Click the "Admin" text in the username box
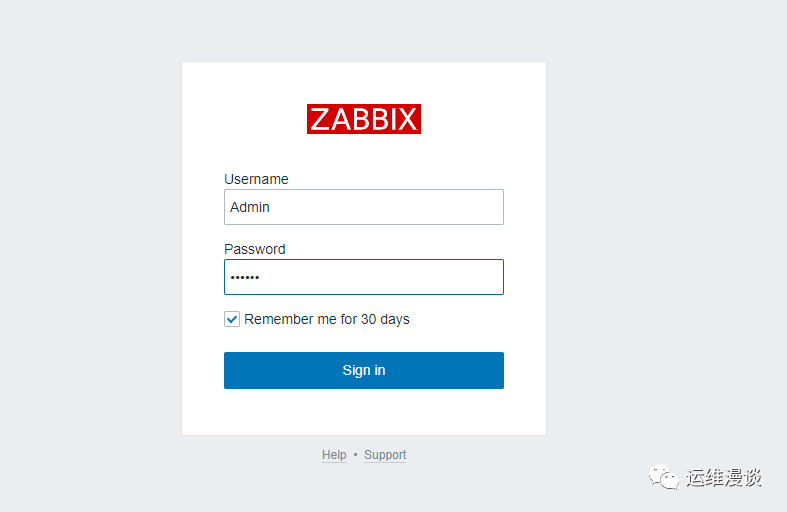787x512 pixels. point(250,207)
